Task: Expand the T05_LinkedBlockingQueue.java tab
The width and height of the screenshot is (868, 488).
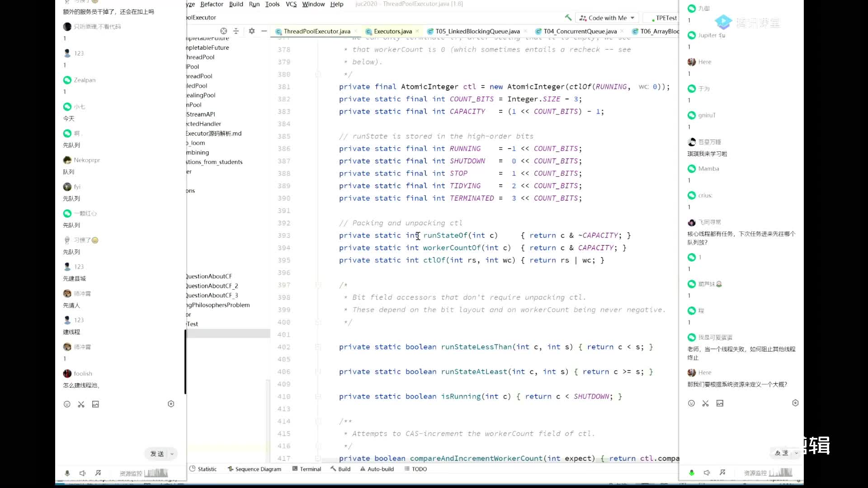Action: tap(477, 31)
